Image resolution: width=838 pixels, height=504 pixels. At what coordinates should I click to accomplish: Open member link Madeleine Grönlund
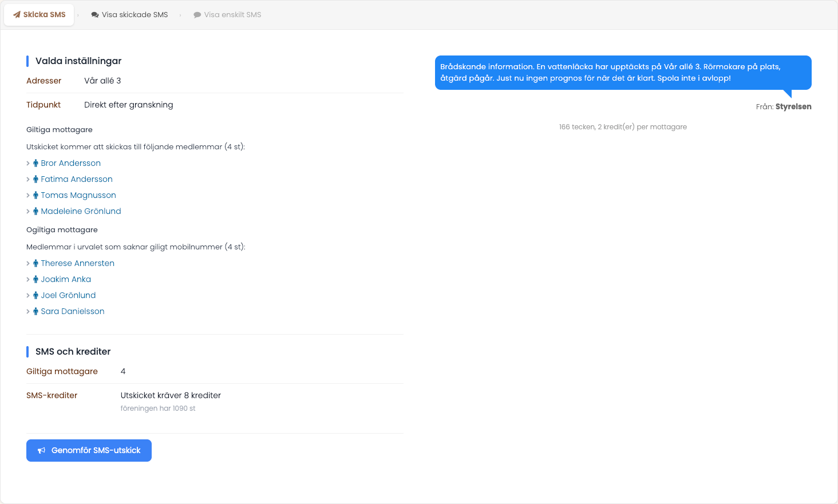(81, 211)
